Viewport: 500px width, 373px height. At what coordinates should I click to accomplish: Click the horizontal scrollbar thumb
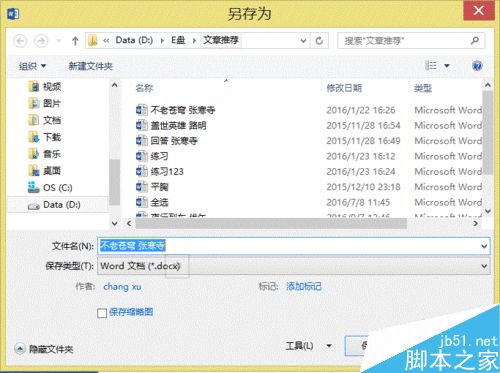pos(271,223)
